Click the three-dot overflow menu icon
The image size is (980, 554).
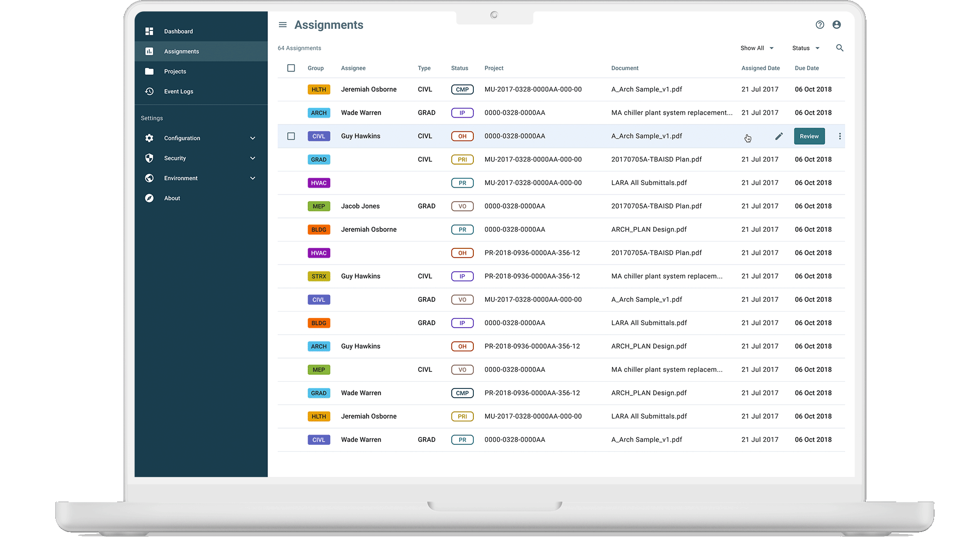tap(839, 136)
